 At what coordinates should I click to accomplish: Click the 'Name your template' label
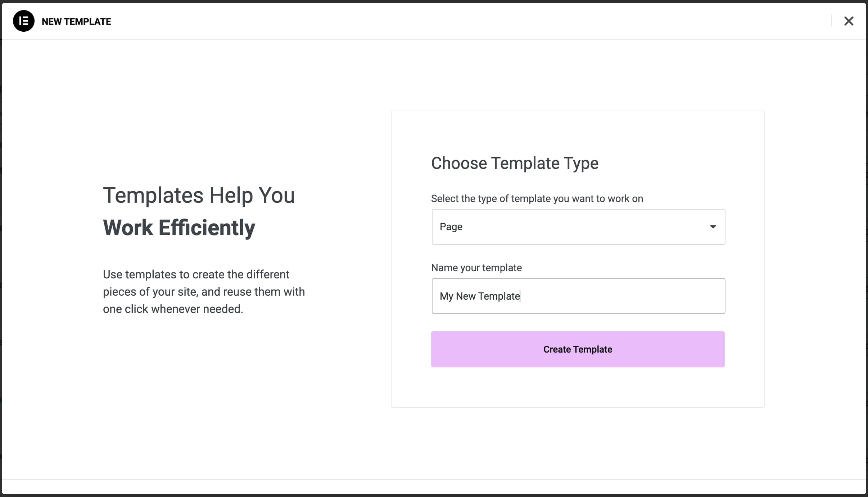pos(476,268)
